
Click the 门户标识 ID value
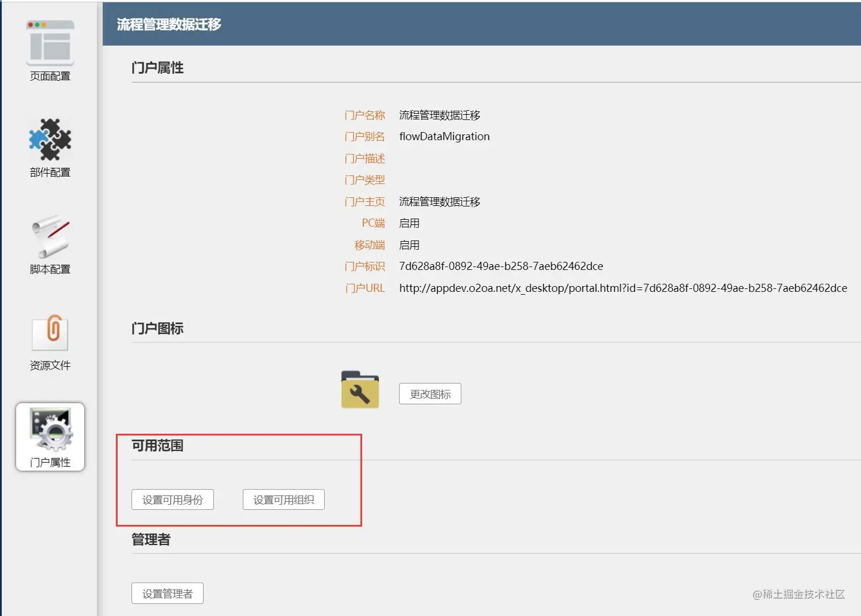pos(501,266)
